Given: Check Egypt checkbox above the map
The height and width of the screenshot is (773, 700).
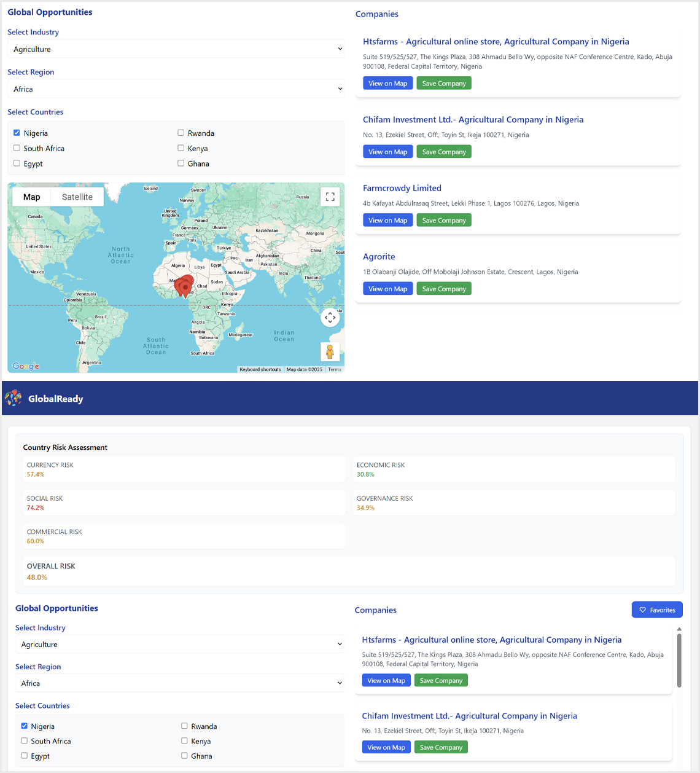Looking at the screenshot, I should [17, 163].
